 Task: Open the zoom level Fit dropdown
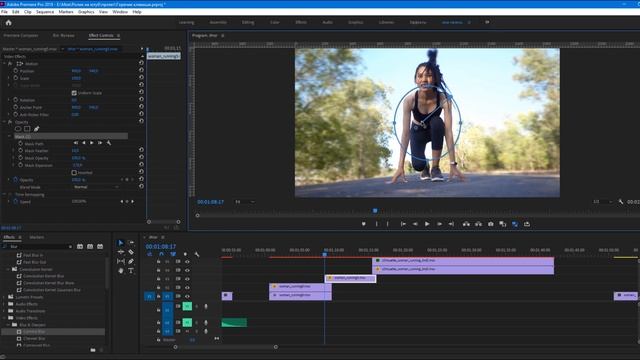coord(245,202)
